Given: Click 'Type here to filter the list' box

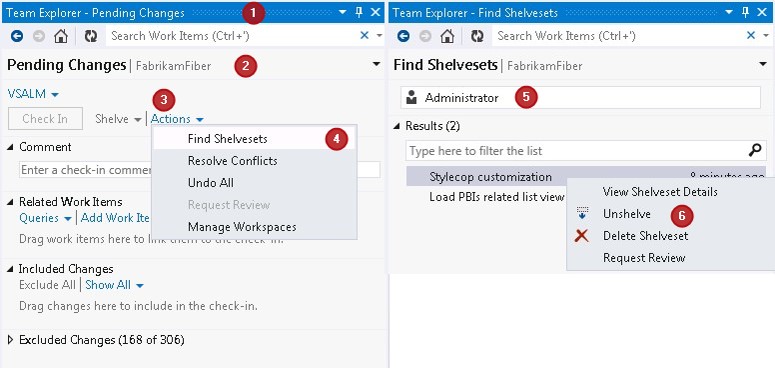Looking at the screenshot, I should pos(586,150).
